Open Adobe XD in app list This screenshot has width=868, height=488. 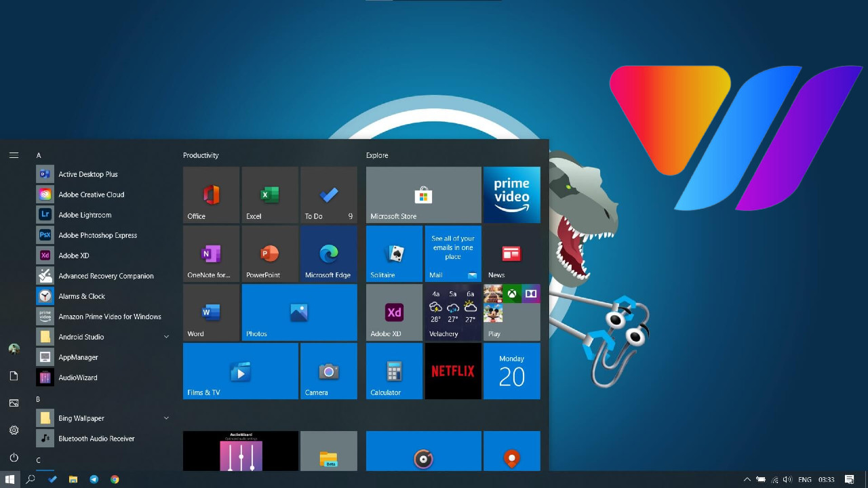click(x=103, y=256)
